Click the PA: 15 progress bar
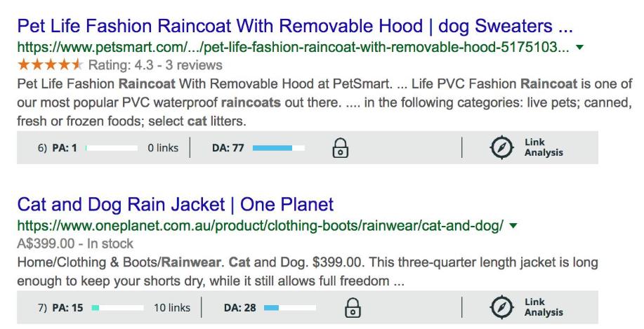This screenshot has height=329, width=644. pos(117,308)
